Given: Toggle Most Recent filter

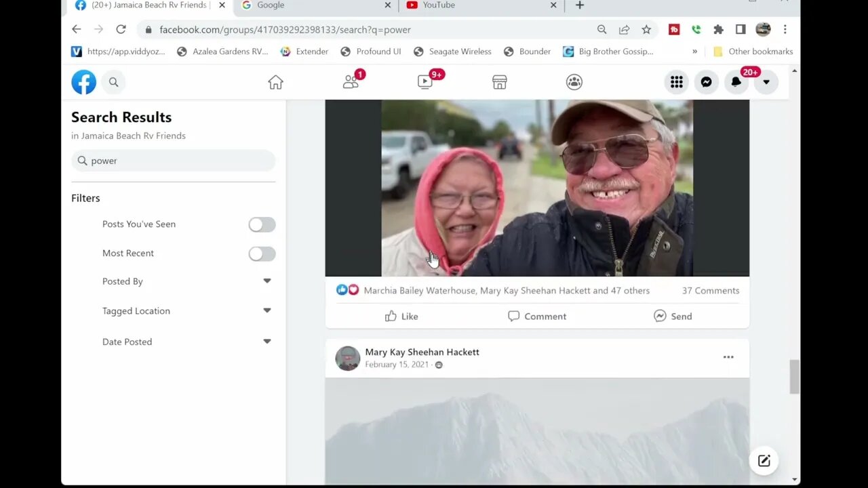Looking at the screenshot, I should 262,253.
